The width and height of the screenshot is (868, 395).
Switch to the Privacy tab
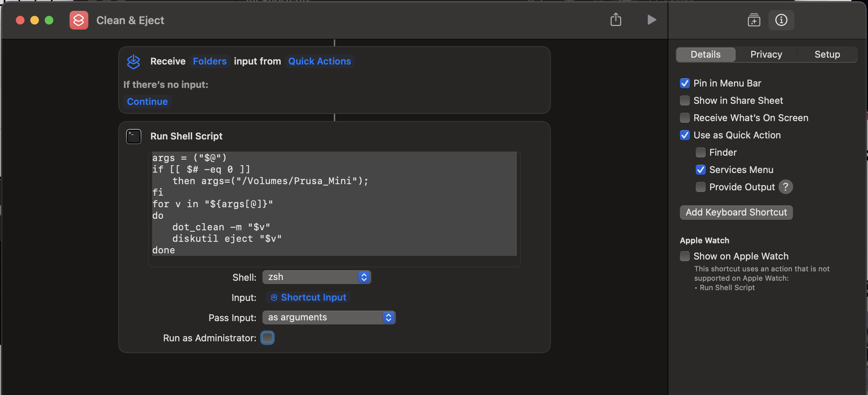pyautogui.click(x=766, y=54)
